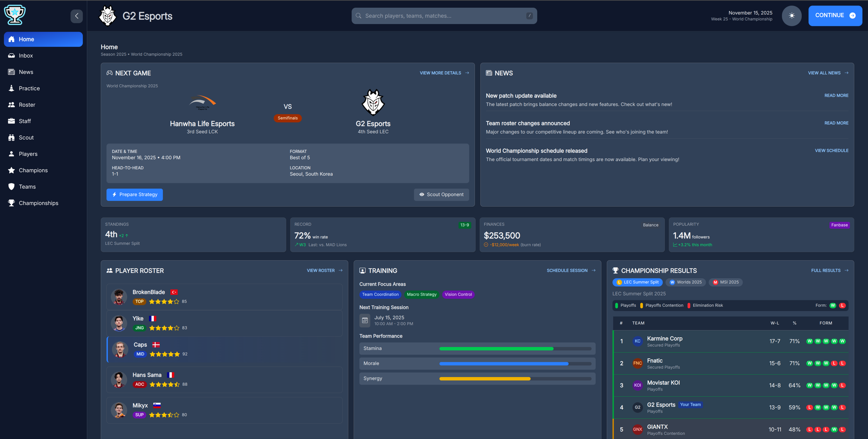This screenshot has width=868, height=439.
Task: Open View All News arrow link
Action: pyautogui.click(x=828, y=73)
